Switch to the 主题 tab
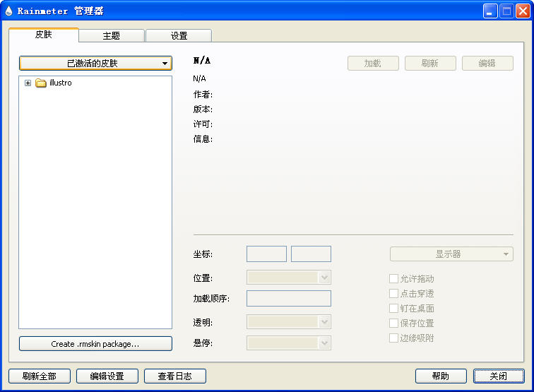The width and height of the screenshot is (534, 392). (x=112, y=36)
